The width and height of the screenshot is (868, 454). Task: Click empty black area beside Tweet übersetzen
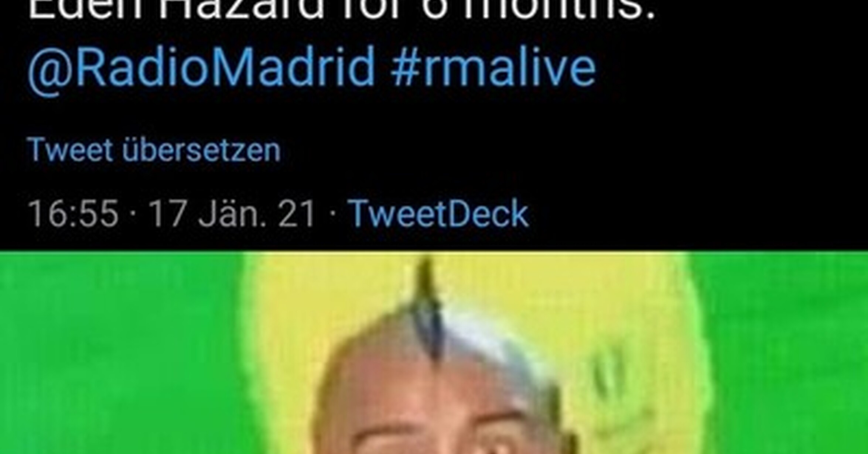coord(554,150)
